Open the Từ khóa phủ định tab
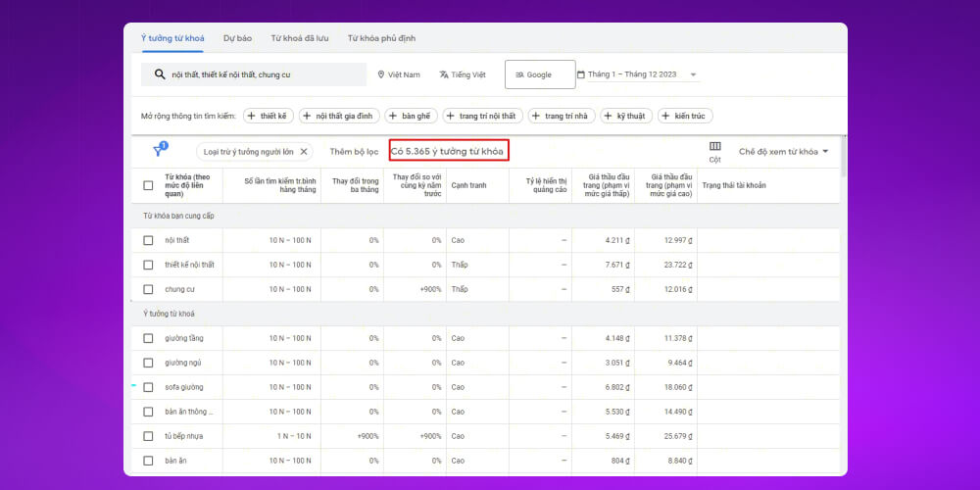 382,38
